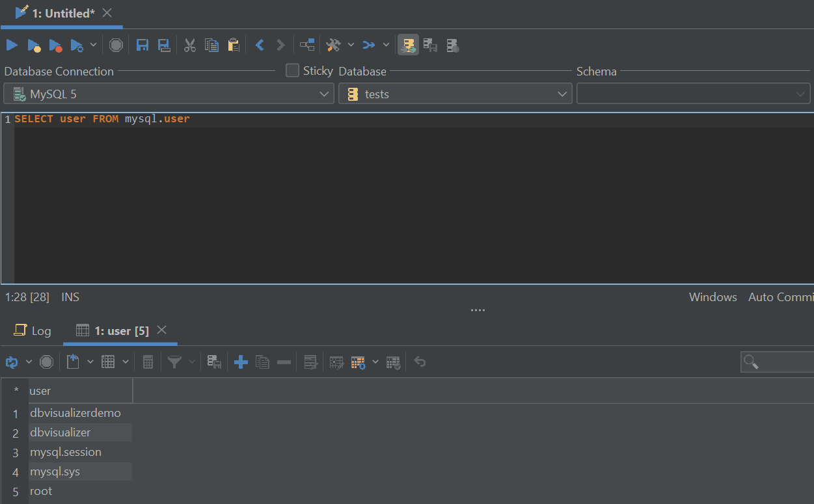Insert a new row in the result grid

point(241,362)
